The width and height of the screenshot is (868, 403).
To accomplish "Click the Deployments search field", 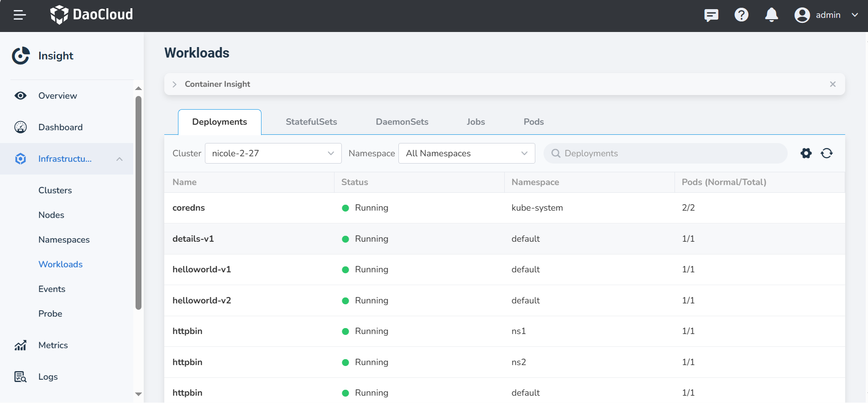I will [x=665, y=154].
